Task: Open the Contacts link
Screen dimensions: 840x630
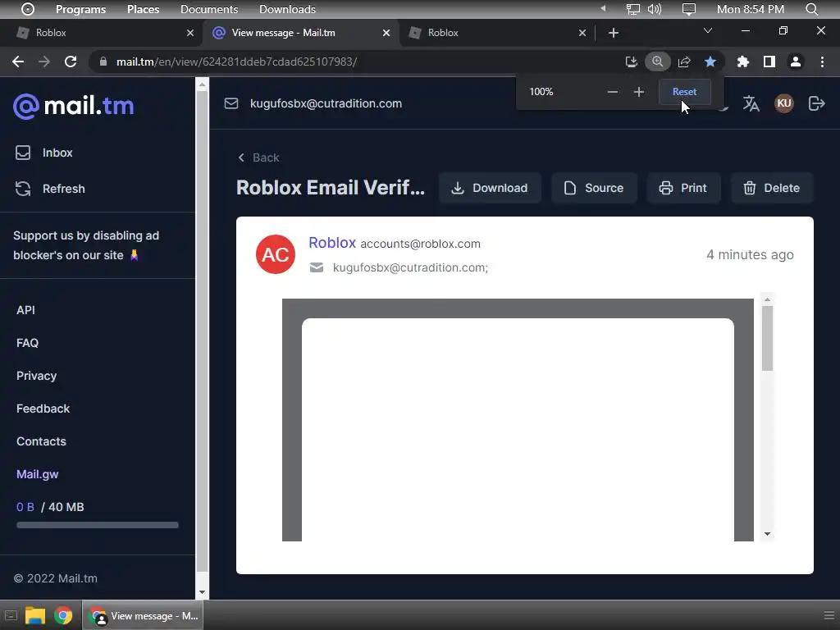Action: (41, 441)
